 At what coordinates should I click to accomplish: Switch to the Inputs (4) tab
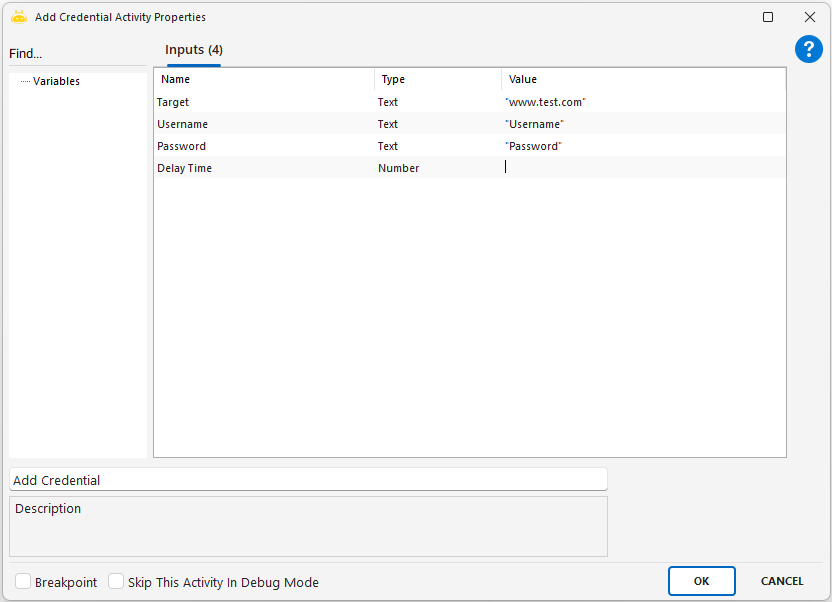click(194, 50)
